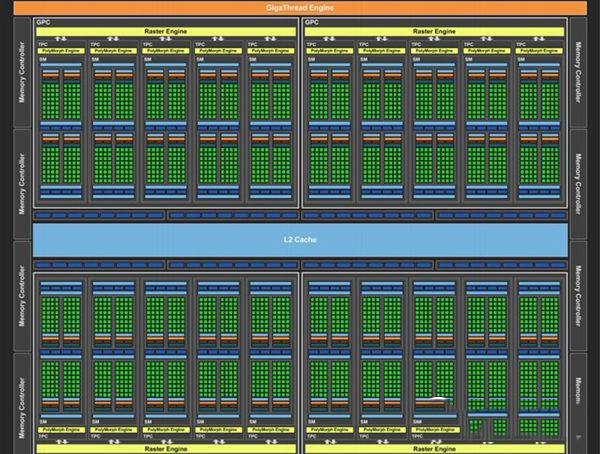
Task: Click the orange GigaThread Engine bar
Action: coord(300,8)
